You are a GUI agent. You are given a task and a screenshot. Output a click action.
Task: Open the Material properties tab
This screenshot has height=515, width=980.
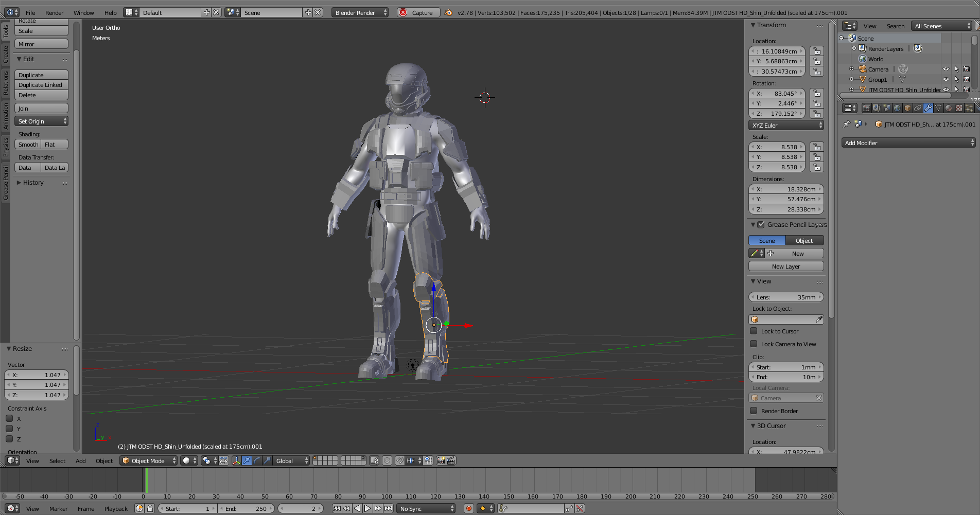(x=949, y=108)
